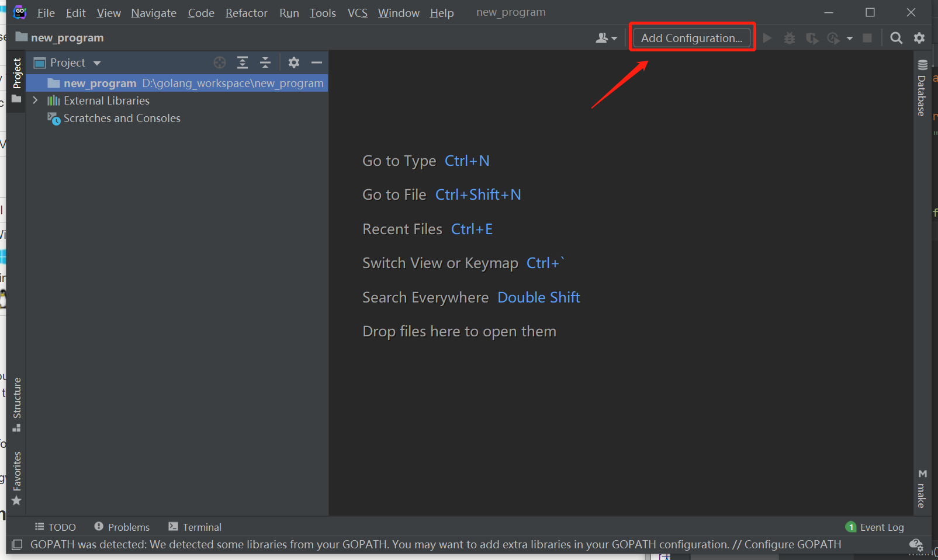Click the Collapse All icon
This screenshot has width=938, height=560.
pos(265,62)
